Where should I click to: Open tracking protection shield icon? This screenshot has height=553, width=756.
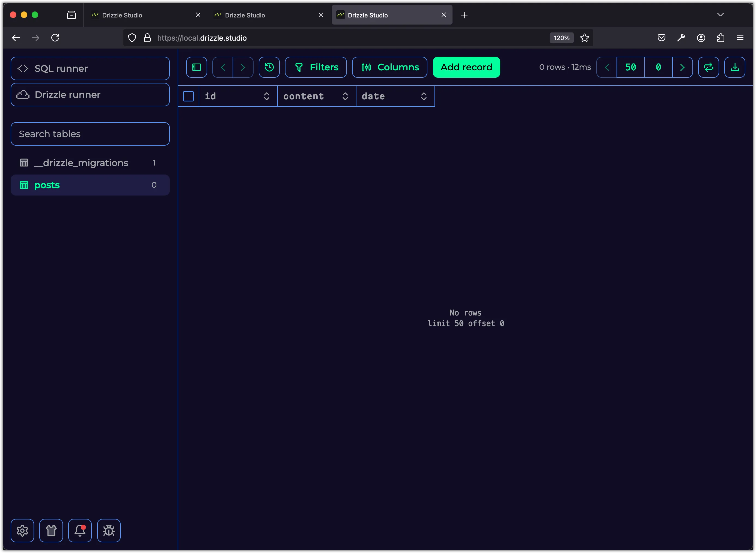[x=132, y=38]
